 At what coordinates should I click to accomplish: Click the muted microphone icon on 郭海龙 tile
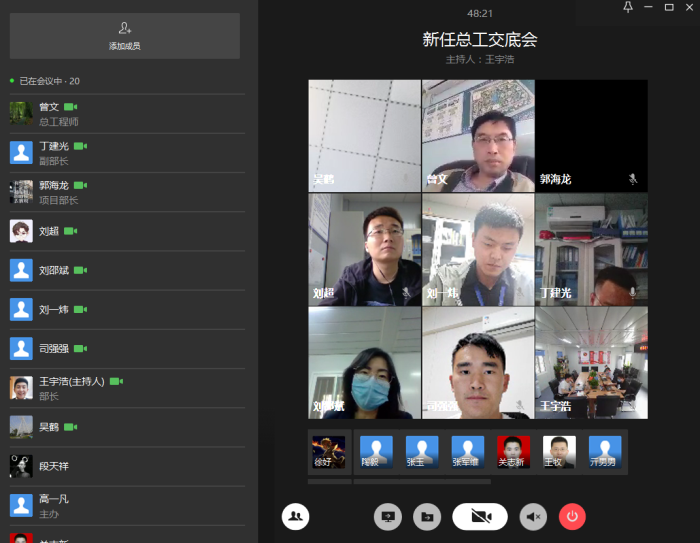click(632, 179)
